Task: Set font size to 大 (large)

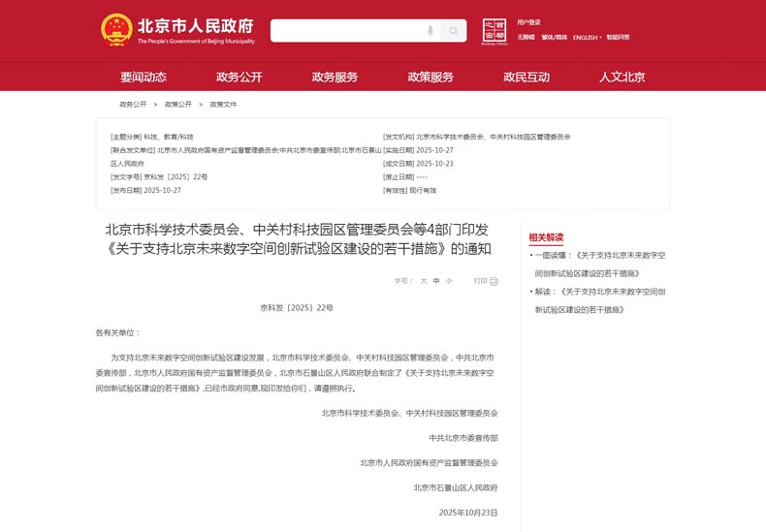Action: [x=423, y=281]
